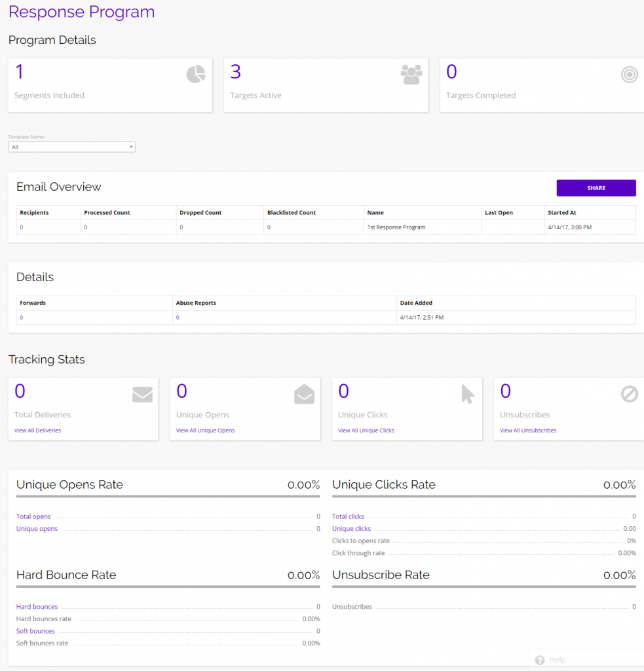Click the envelope icon on Total Deliveries card
Screen dimensions: 644x671
(142, 393)
